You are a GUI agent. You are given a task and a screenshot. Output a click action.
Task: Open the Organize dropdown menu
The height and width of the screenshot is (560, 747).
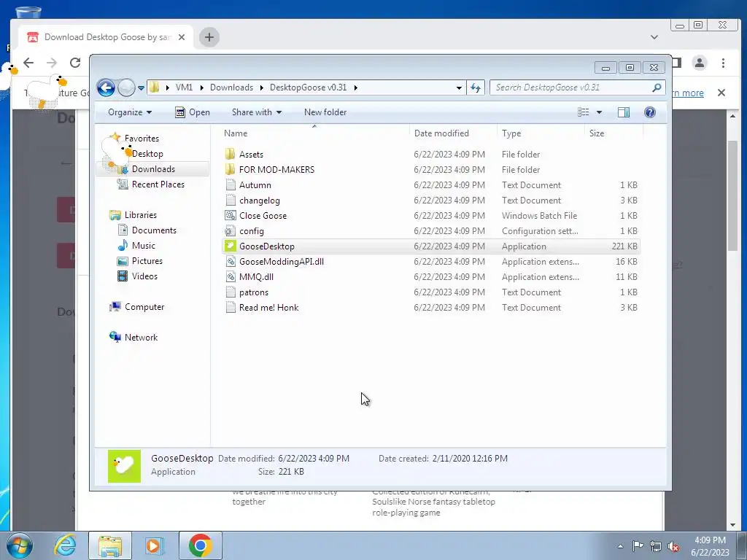(130, 112)
